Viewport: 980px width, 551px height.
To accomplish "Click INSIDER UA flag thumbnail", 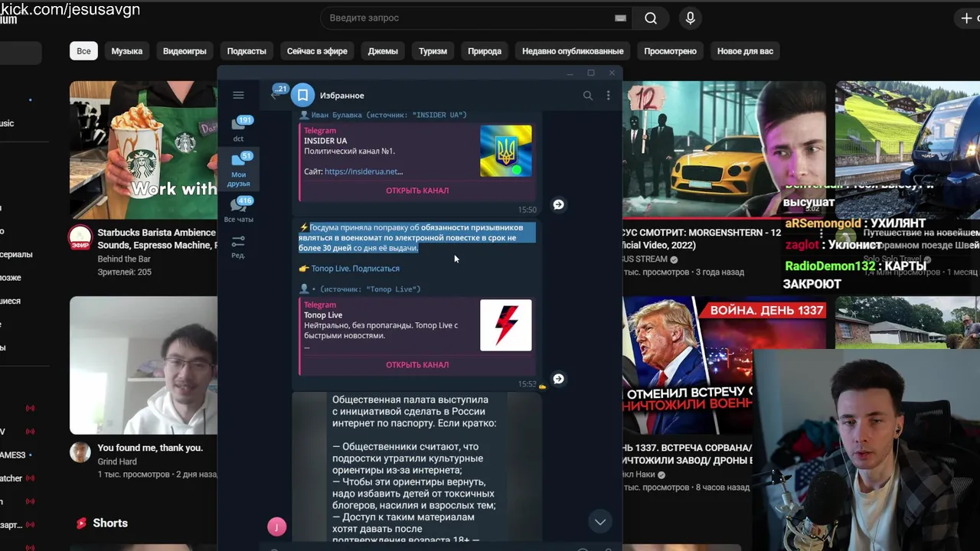I will click(505, 151).
